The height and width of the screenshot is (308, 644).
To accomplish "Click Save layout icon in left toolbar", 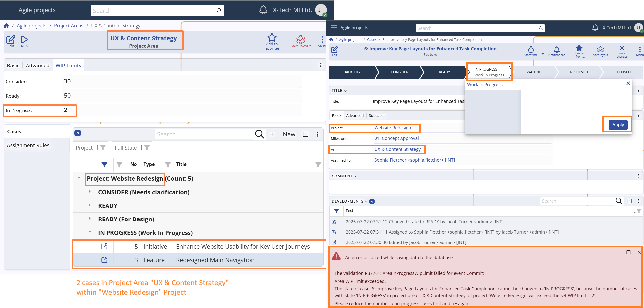I will coord(300,40).
